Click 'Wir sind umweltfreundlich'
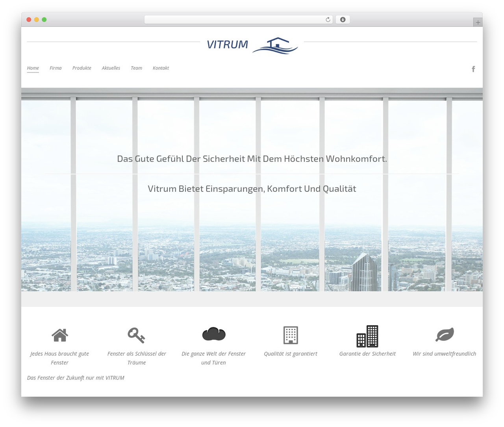Viewport: 504px width, 427px height. click(x=445, y=354)
